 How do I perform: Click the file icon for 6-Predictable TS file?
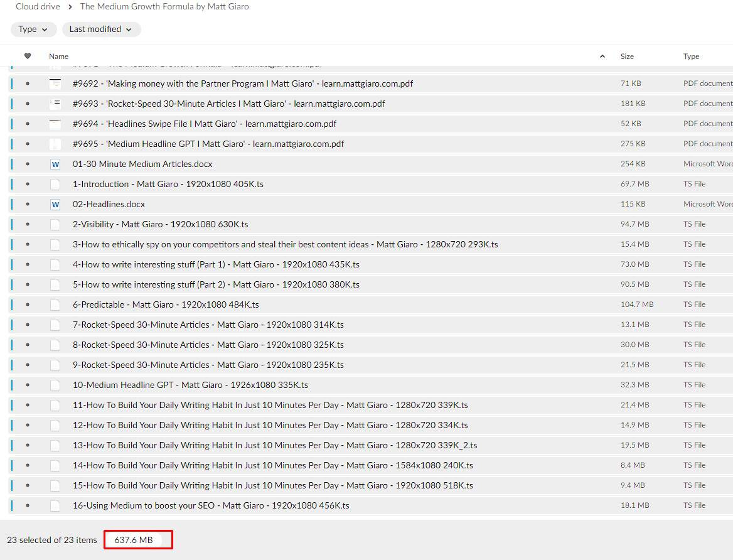pos(55,305)
